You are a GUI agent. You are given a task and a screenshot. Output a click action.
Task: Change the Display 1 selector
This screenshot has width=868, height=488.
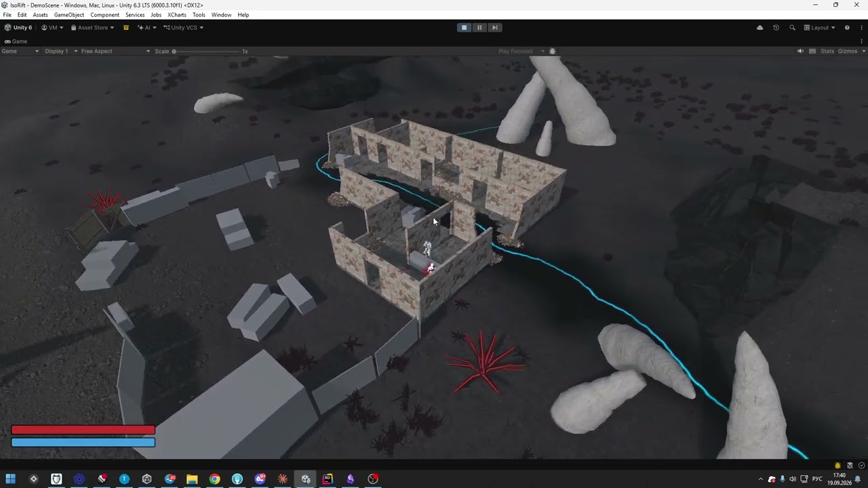60,52
